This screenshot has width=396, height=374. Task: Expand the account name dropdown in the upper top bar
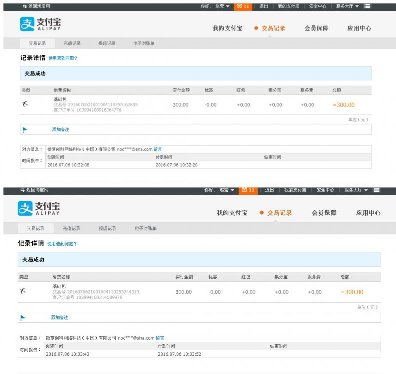pos(222,6)
